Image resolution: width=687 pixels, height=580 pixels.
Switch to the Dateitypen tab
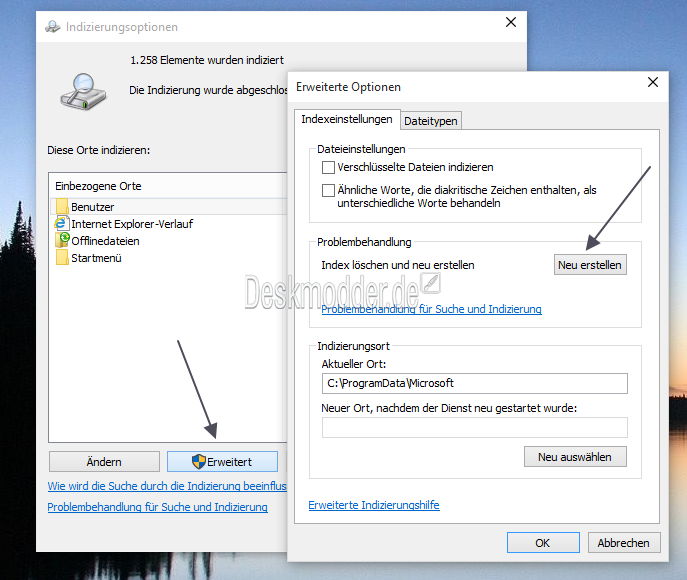click(431, 121)
